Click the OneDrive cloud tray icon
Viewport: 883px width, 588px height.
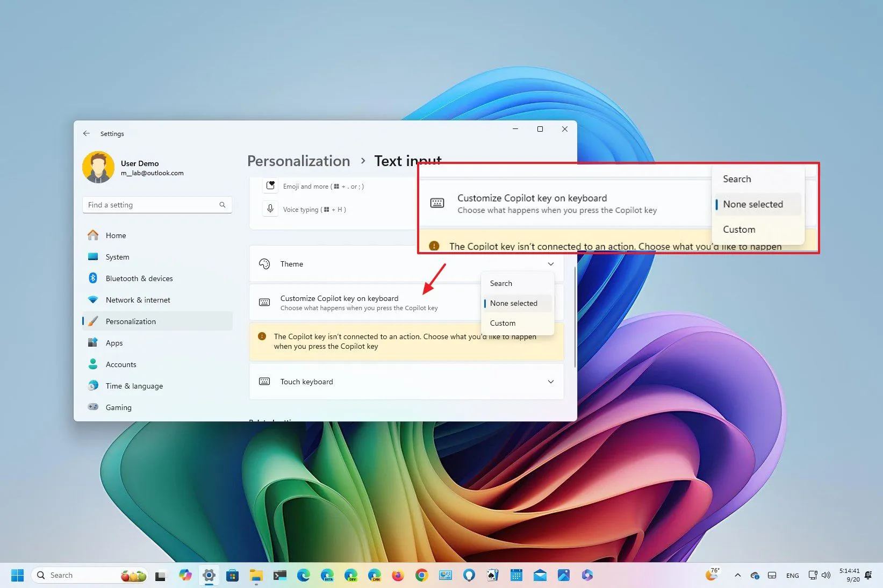click(x=755, y=575)
